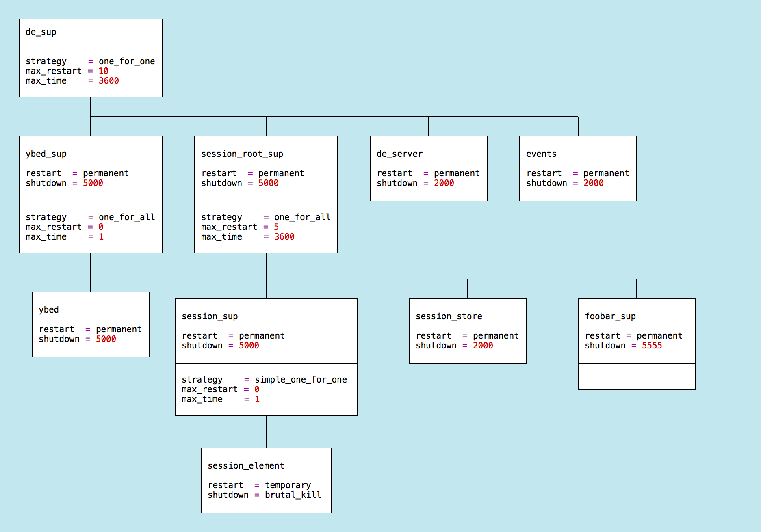Select the session_root_sup node title
This screenshot has width=761, height=532.
242,154
